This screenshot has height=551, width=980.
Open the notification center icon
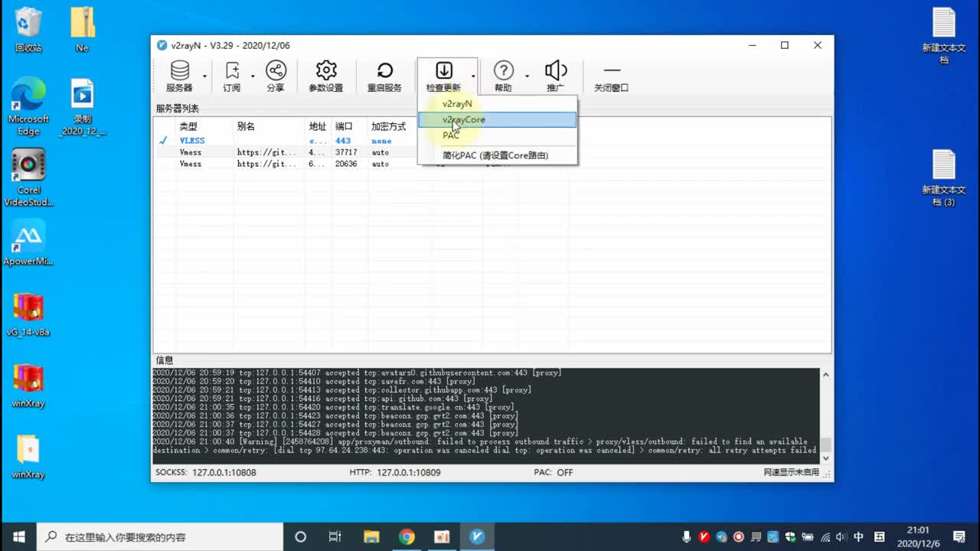(959, 536)
